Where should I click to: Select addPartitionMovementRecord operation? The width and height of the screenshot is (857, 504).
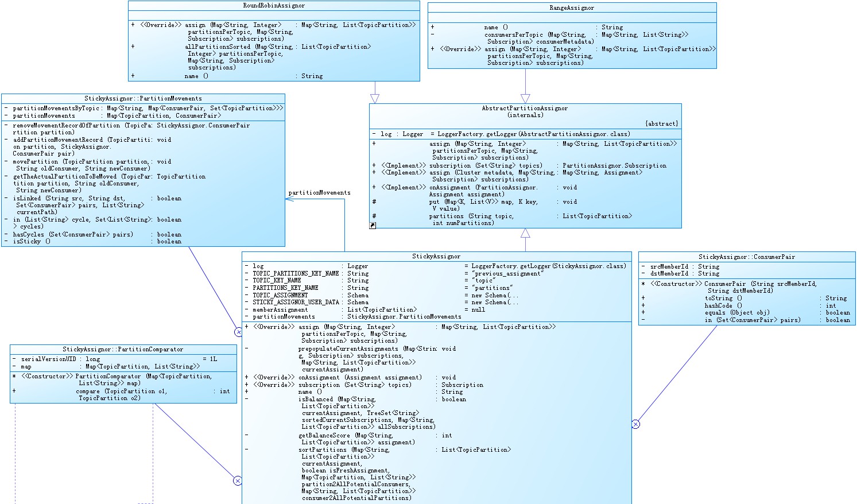[88, 146]
